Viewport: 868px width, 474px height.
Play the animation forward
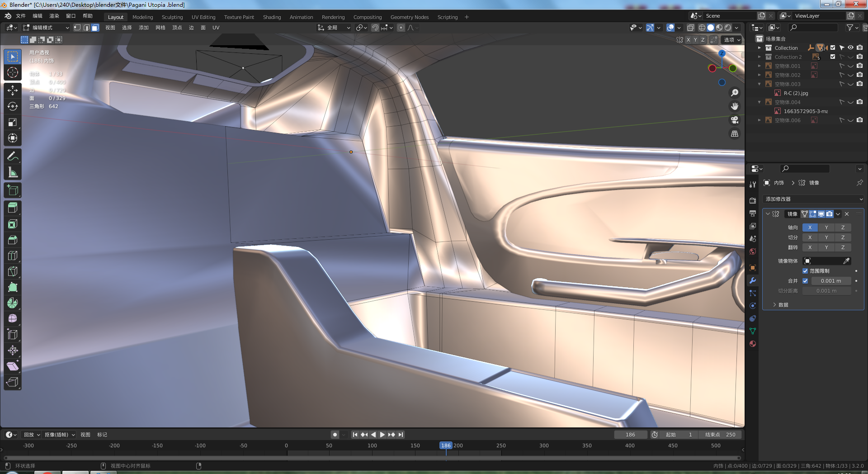[x=382, y=435]
